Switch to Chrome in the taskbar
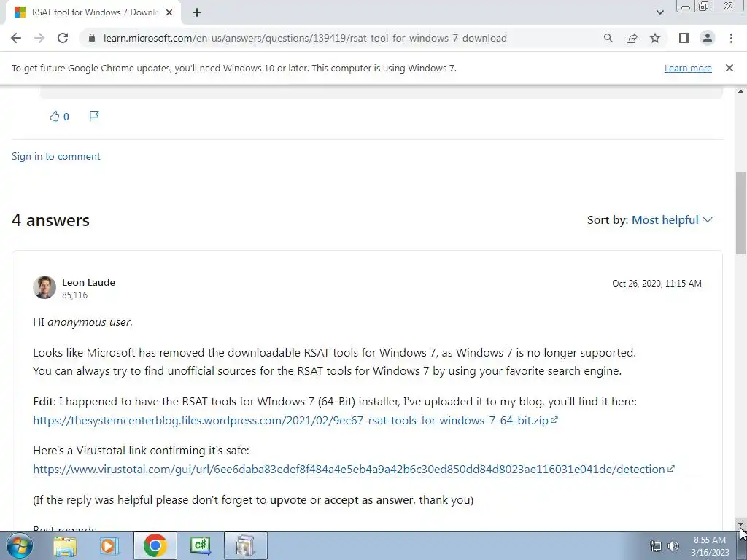747x560 pixels. [155, 545]
